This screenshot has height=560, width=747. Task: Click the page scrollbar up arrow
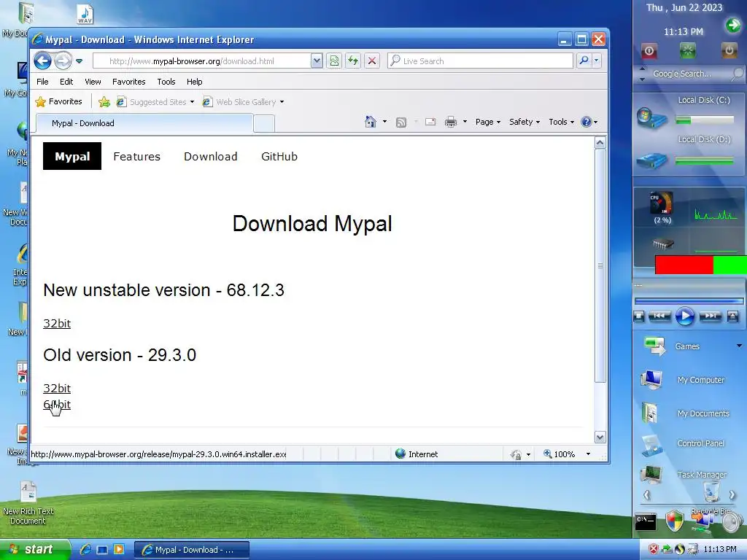click(600, 142)
